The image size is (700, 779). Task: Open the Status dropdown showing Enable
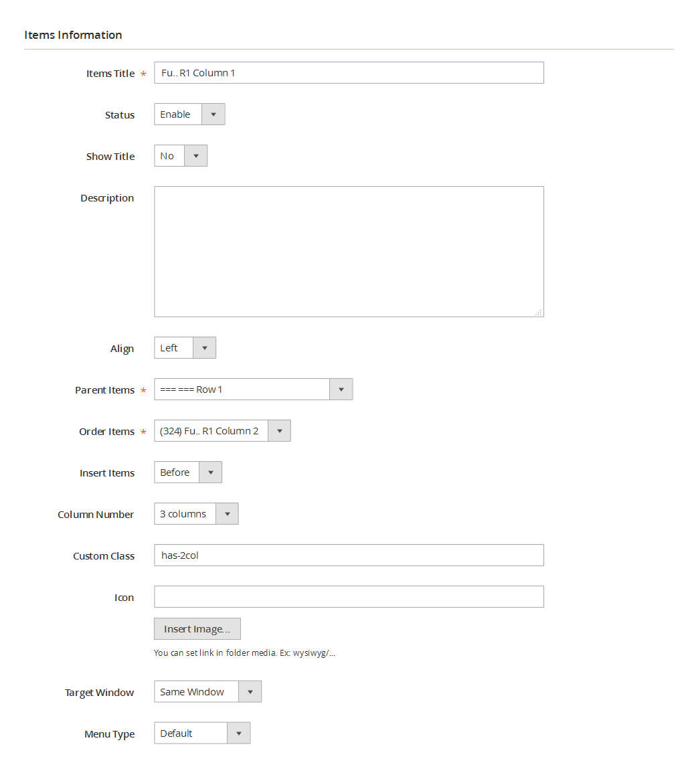[x=189, y=114]
